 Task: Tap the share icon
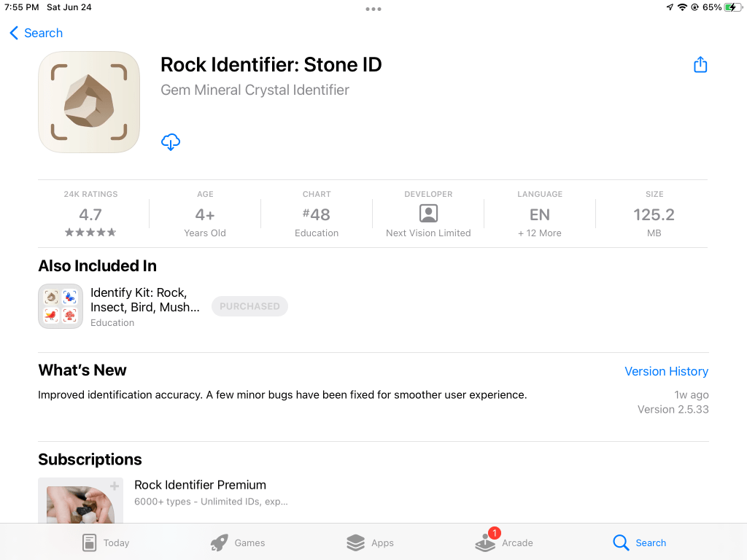click(700, 65)
